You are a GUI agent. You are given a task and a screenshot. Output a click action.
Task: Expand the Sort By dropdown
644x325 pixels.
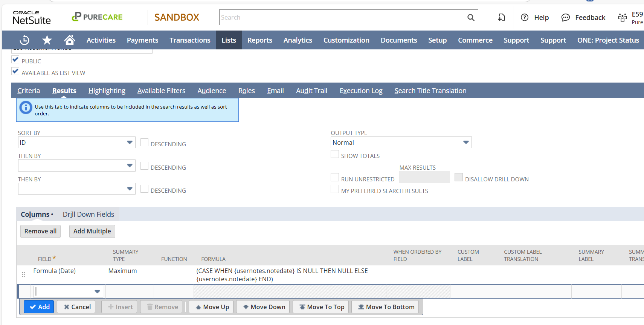(130, 143)
